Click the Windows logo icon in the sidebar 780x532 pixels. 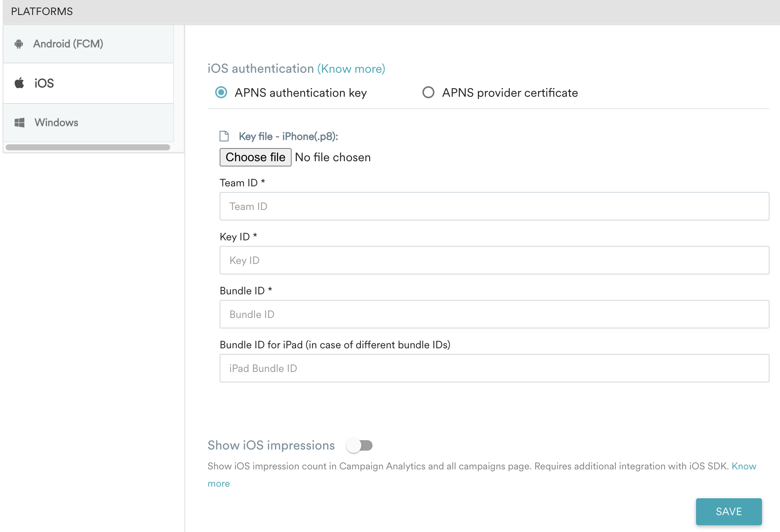pyautogui.click(x=19, y=122)
